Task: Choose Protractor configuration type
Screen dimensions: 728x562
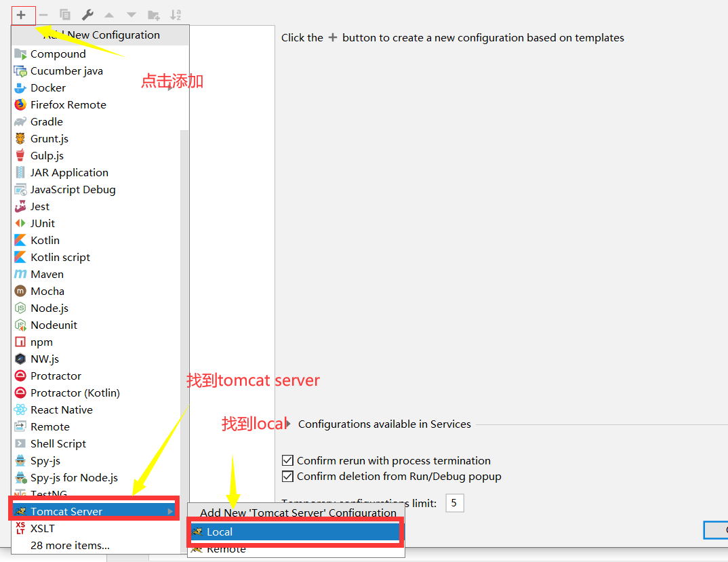Action: [x=96, y=376]
